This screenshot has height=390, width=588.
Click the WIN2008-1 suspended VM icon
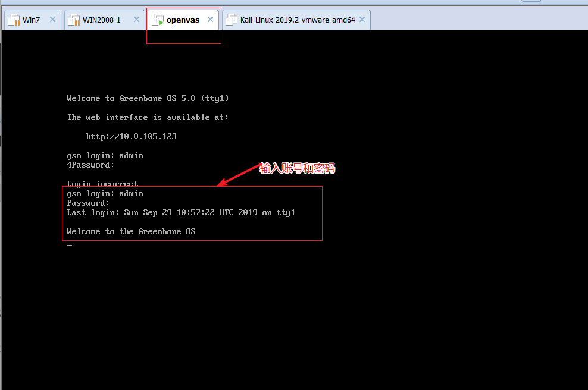74,20
